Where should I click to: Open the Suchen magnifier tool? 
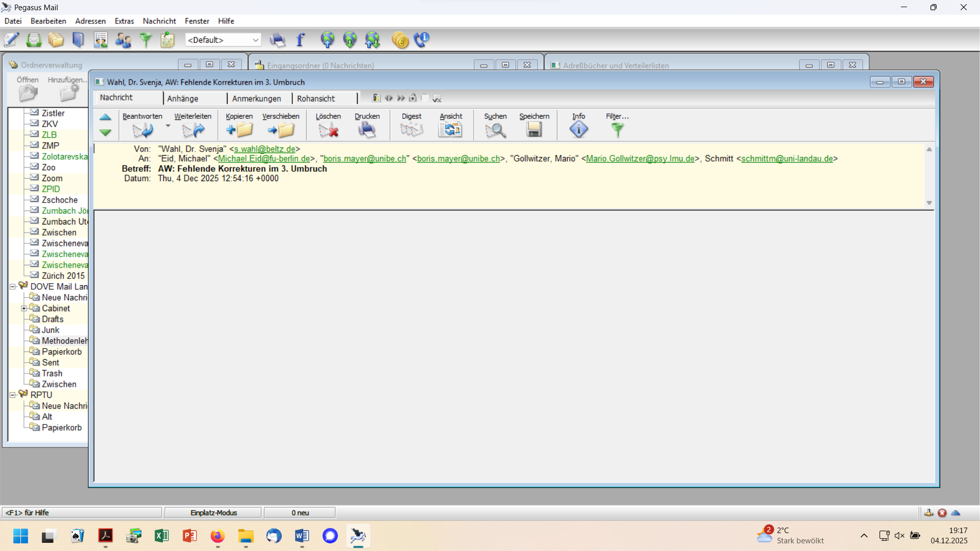(x=495, y=130)
